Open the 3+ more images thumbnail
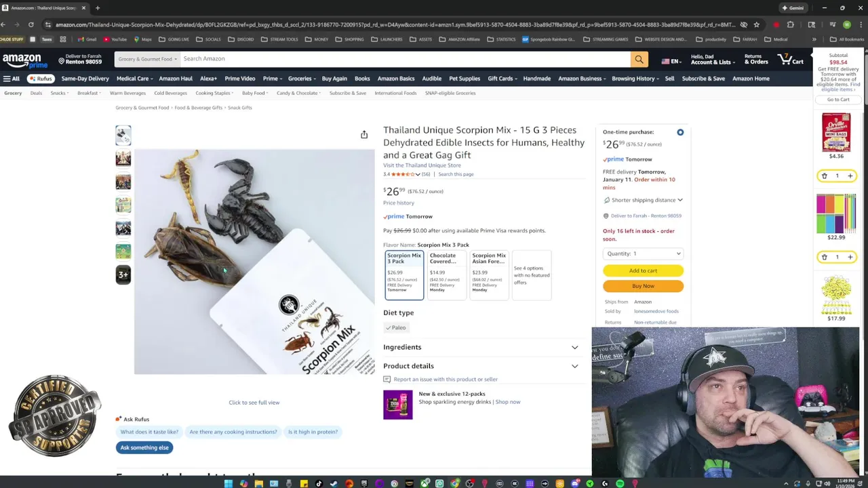The height and width of the screenshot is (488, 868). click(123, 274)
